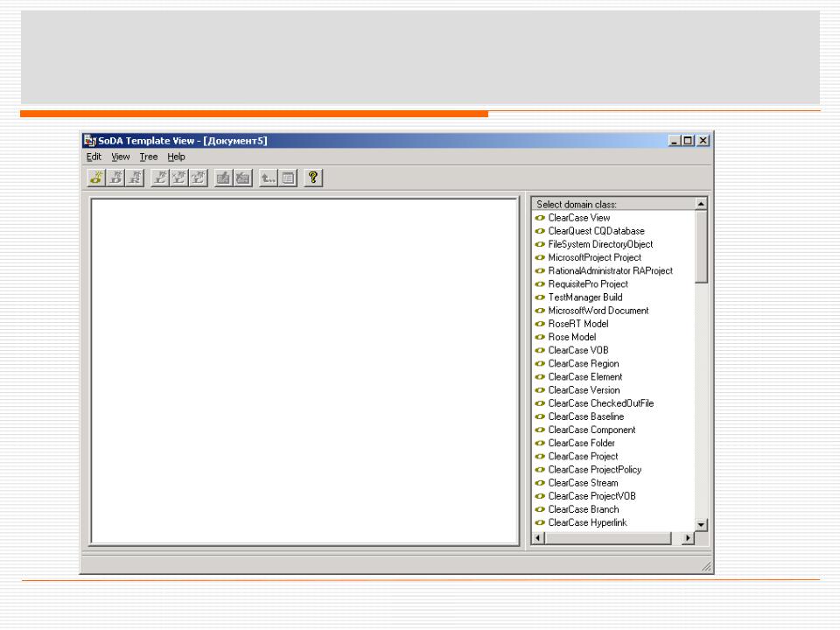Click the icon beside ClearCase Element

tap(540, 377)
